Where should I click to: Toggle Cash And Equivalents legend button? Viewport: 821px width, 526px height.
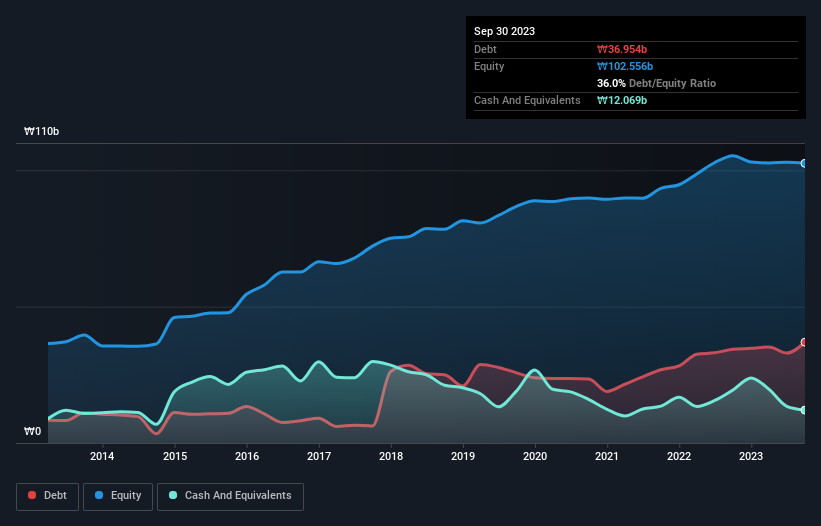pyautogui.click(x=230, y=496)
